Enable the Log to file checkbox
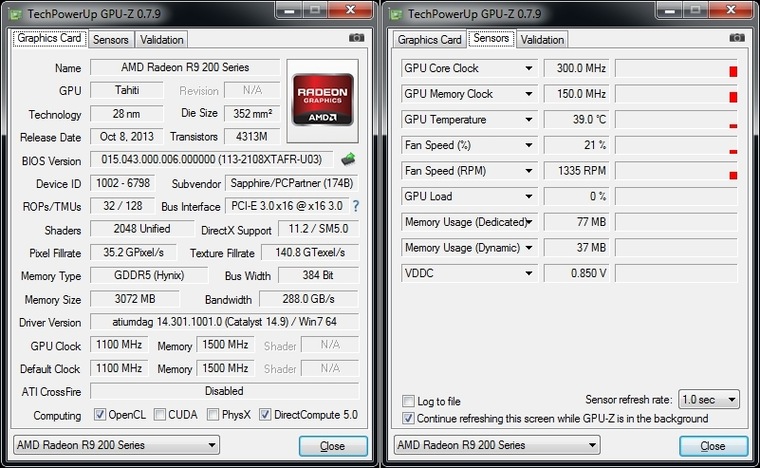This screenshot has height=468, width=760. point(408,401)
